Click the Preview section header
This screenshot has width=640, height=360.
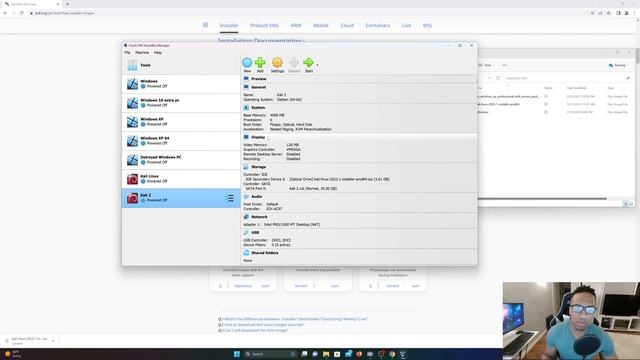tap(259, 79)
